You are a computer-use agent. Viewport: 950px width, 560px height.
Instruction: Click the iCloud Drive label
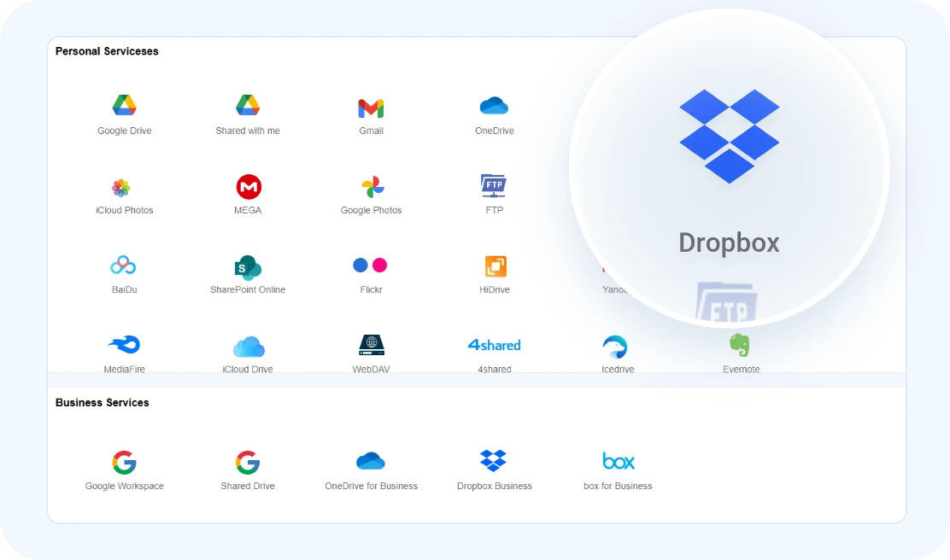pos(248,370)
